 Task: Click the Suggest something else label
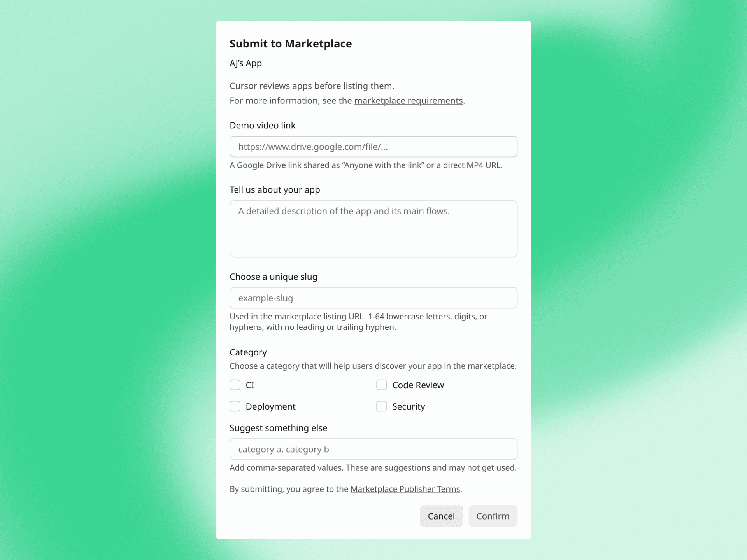pyautogui.click(x=279, y=428)
